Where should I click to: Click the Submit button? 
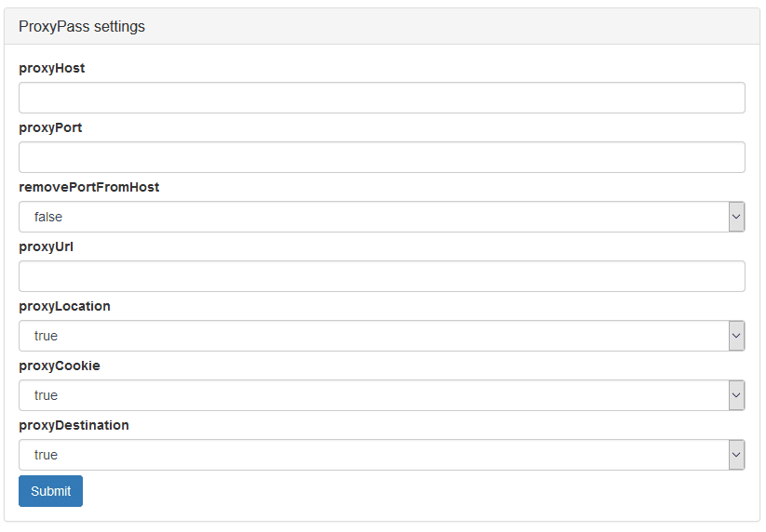coord(51,491)
